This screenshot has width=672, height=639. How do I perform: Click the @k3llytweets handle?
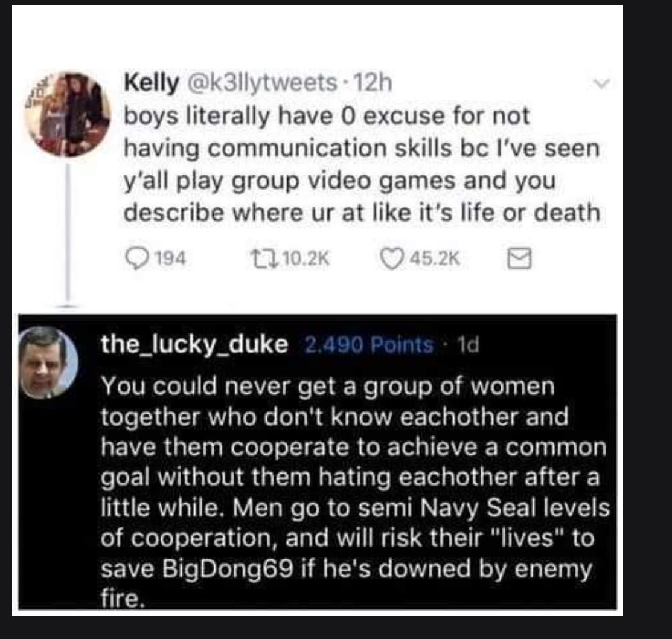(262, 83)
